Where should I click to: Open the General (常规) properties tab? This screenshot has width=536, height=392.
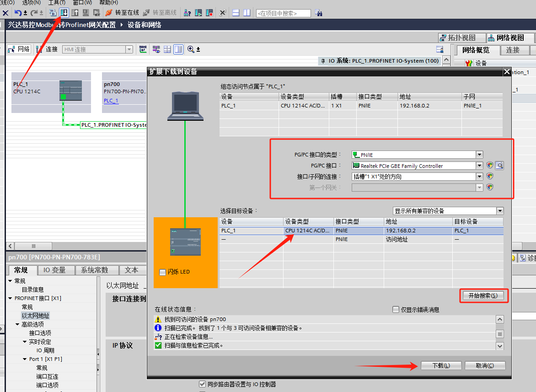click(x=21, y=270)
